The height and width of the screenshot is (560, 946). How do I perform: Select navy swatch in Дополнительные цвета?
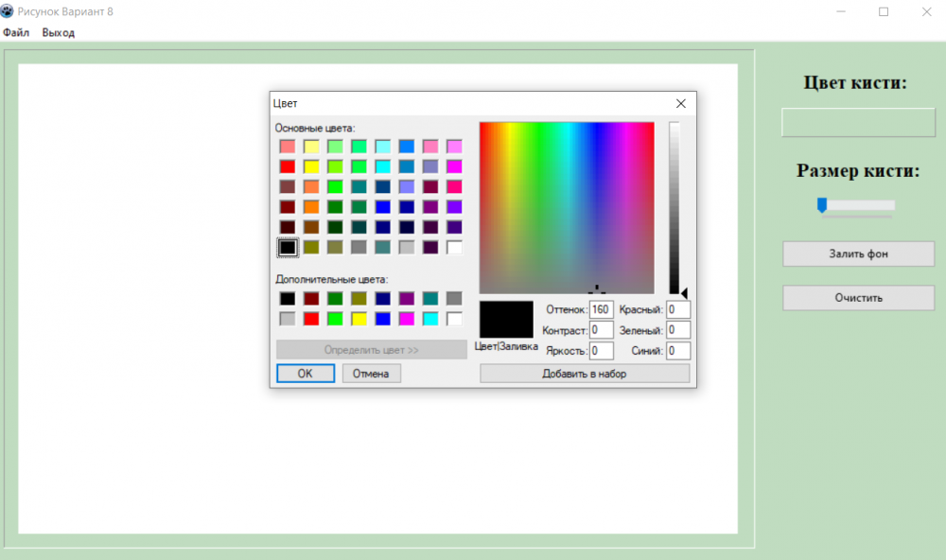[x=382, y=299]
